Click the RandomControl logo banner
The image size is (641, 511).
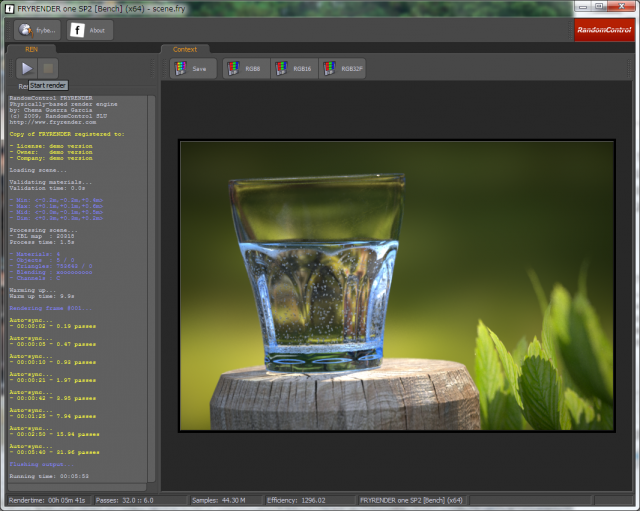coord(604,30)
